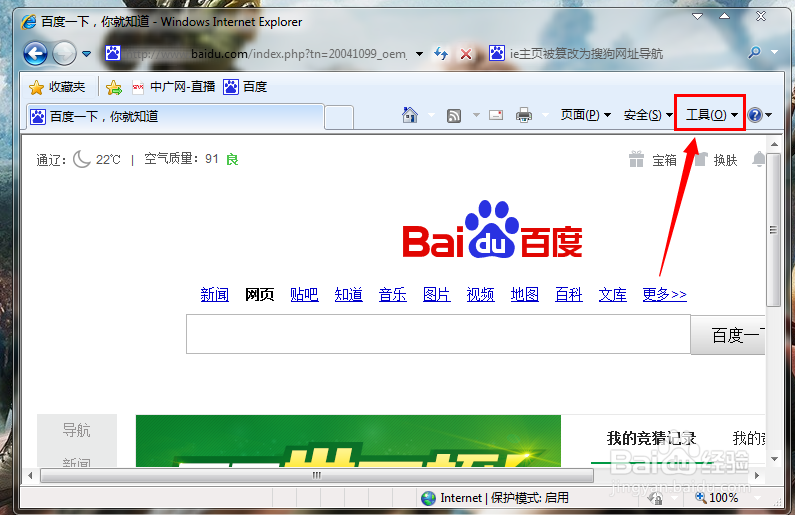This screenshot has width=795, height=515.
Task: Click the 百度一下 search button
Action: click(x=728, y=335)
